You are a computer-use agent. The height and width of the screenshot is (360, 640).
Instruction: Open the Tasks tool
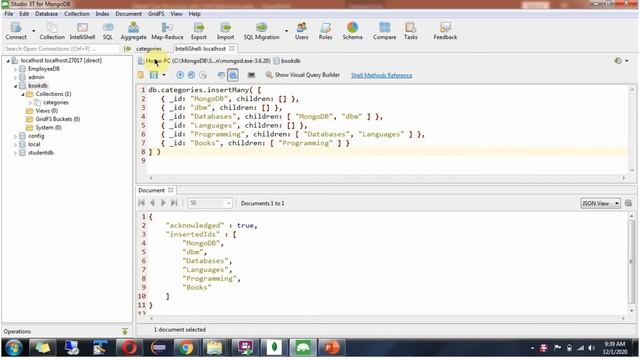tap(411, 31)
